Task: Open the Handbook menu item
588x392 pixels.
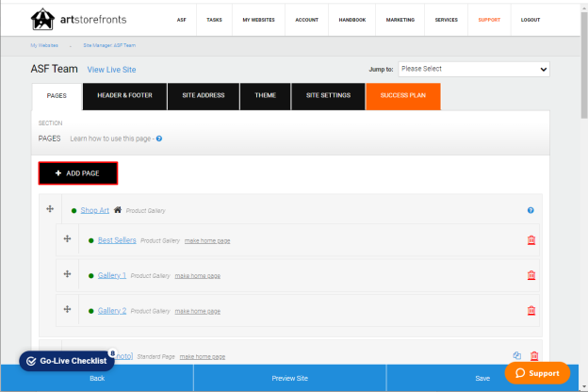Action: click(352, 20)
